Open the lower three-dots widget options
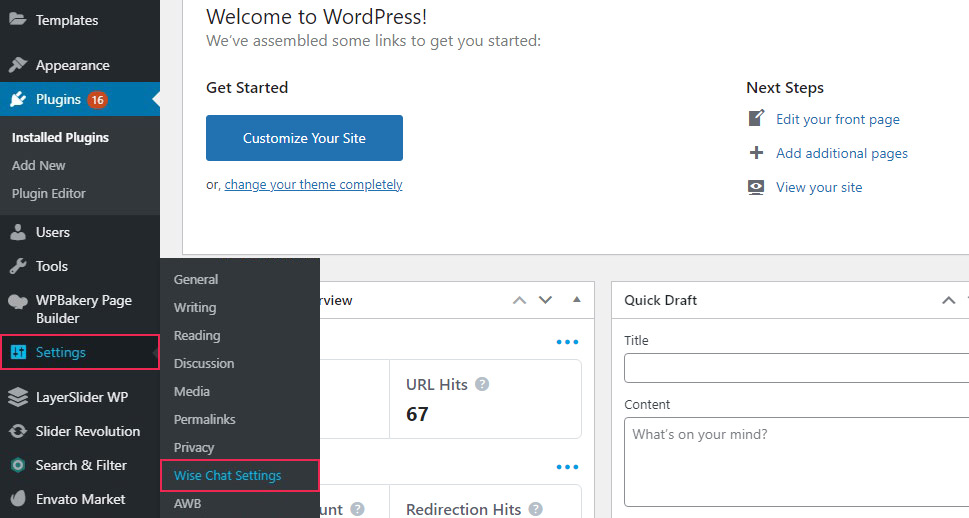This screenshot has height=518, width=969. pyautogui.click(x=567, y=467)
